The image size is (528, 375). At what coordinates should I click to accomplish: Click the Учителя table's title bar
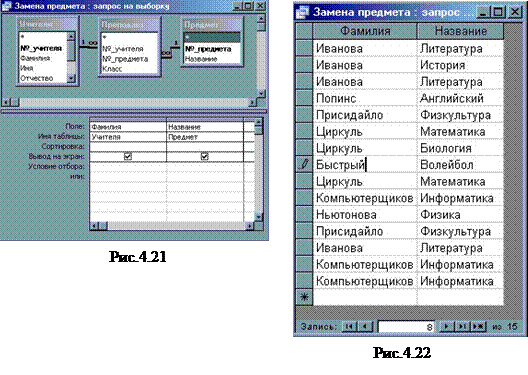pos(47,24)
